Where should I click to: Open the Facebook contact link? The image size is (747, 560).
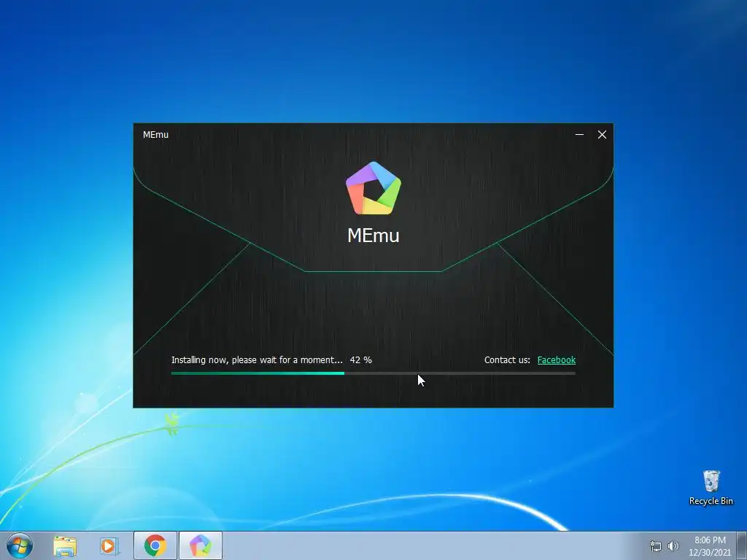click(x=556, y=360)
